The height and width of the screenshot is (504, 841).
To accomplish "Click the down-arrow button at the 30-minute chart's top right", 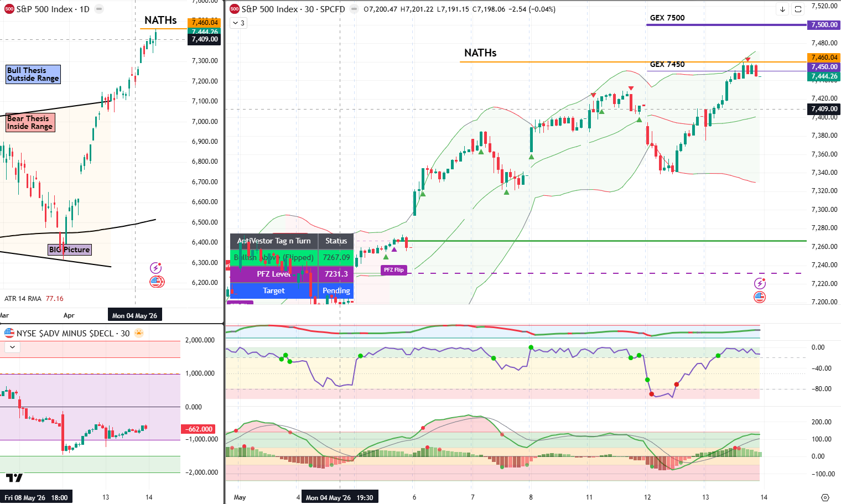I will pos(782,9).
